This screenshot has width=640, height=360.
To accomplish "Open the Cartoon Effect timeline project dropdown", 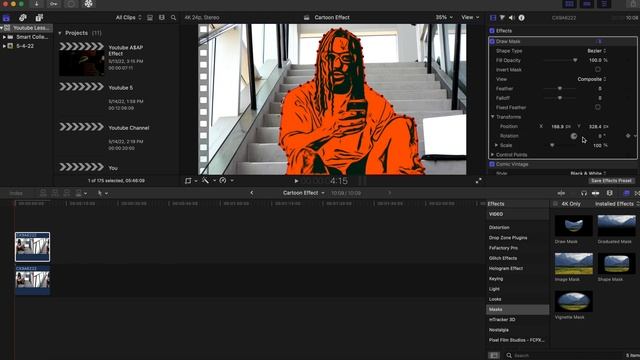I will point(304,193).
